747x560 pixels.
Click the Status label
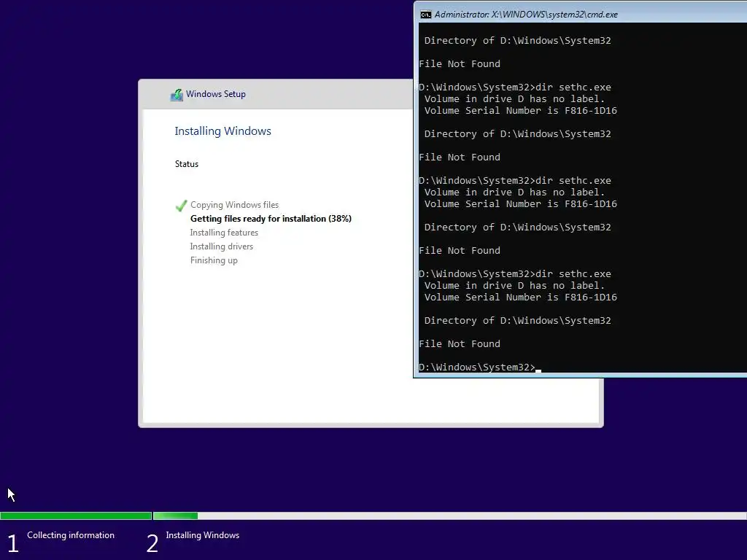186,164
